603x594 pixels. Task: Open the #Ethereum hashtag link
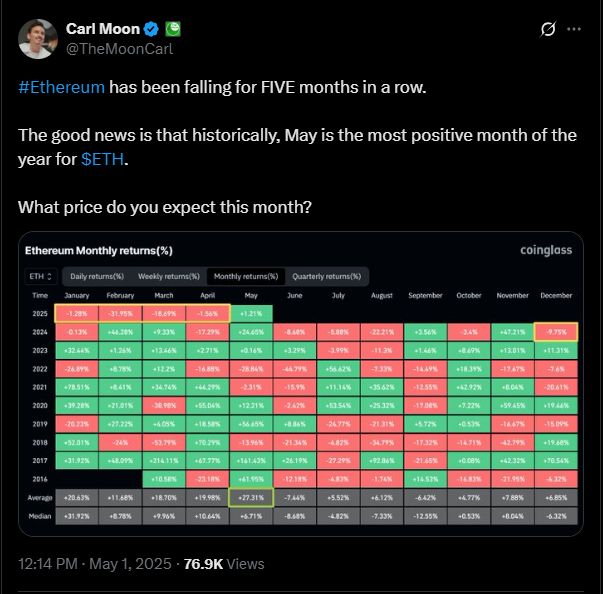click(x=62, y=87)
